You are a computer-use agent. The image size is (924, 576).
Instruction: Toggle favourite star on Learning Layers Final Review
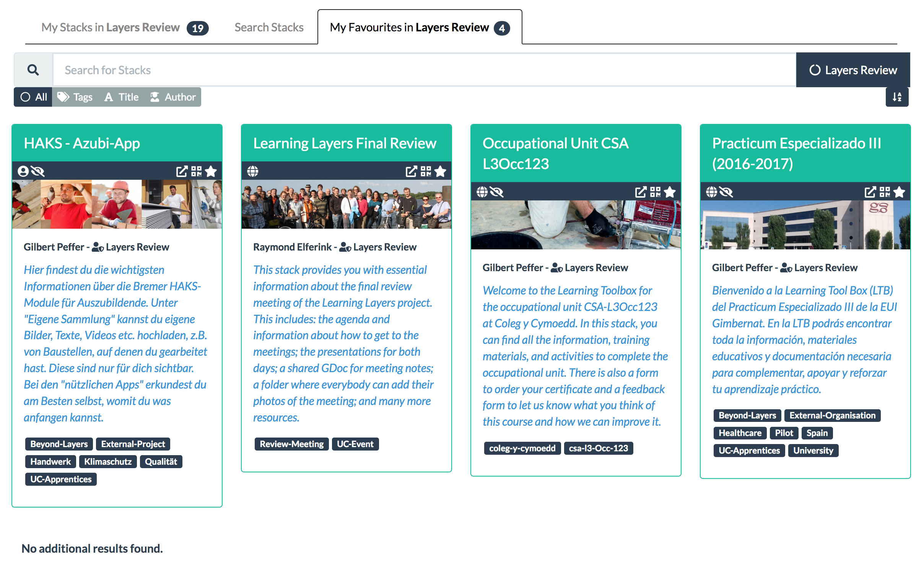tap(440, 171)
